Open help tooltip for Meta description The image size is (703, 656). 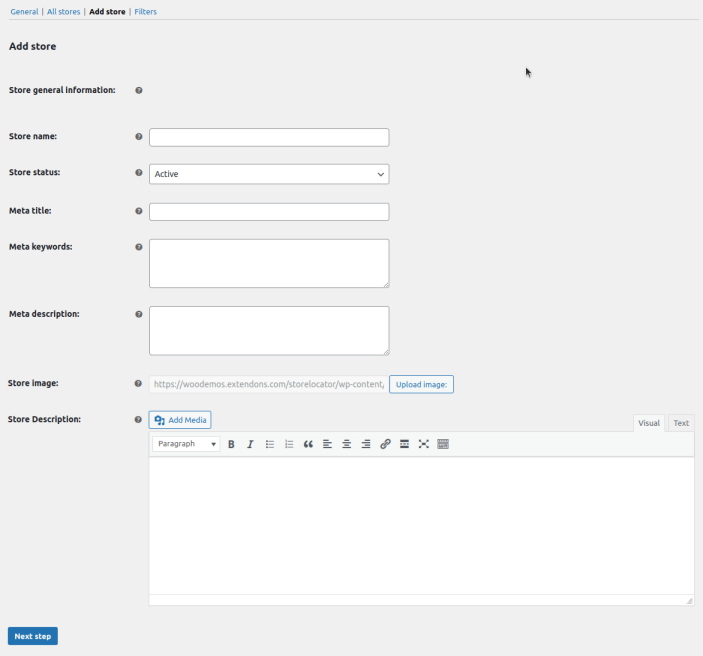[139, 314]
